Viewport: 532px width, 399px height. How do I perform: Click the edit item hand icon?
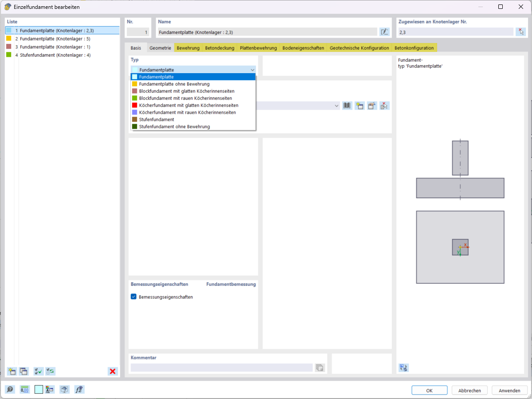372,106
